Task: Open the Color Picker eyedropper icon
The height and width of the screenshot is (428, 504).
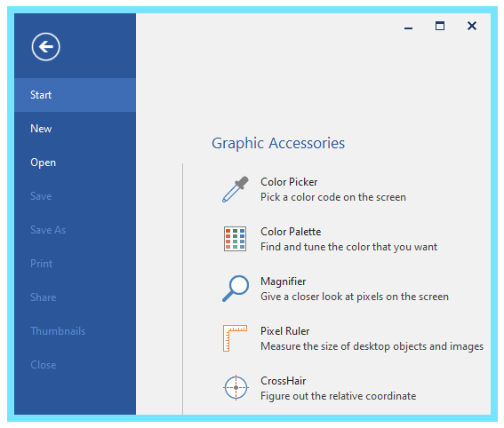Action: 236,189
